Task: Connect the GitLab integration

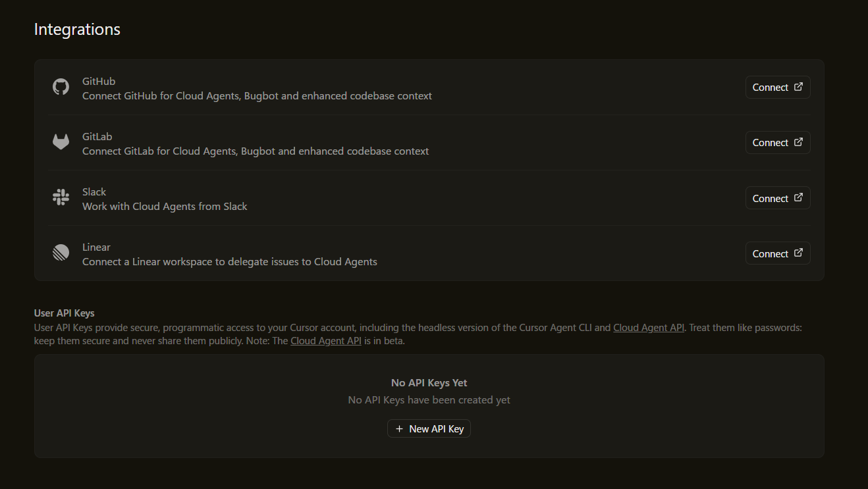Action: coord(777,143)
